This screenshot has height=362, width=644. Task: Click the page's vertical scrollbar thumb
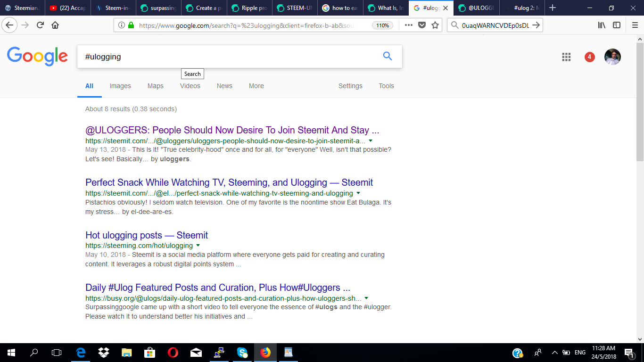coord(640,101)
